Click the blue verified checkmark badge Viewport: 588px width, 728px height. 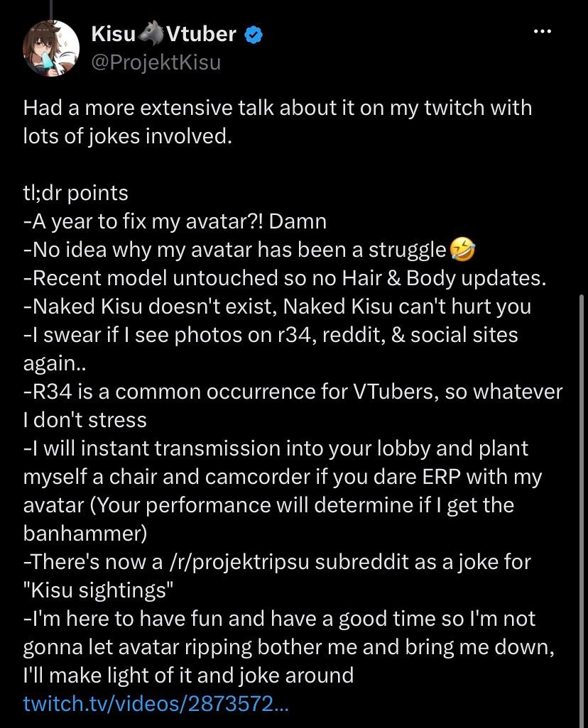point(254,35)
